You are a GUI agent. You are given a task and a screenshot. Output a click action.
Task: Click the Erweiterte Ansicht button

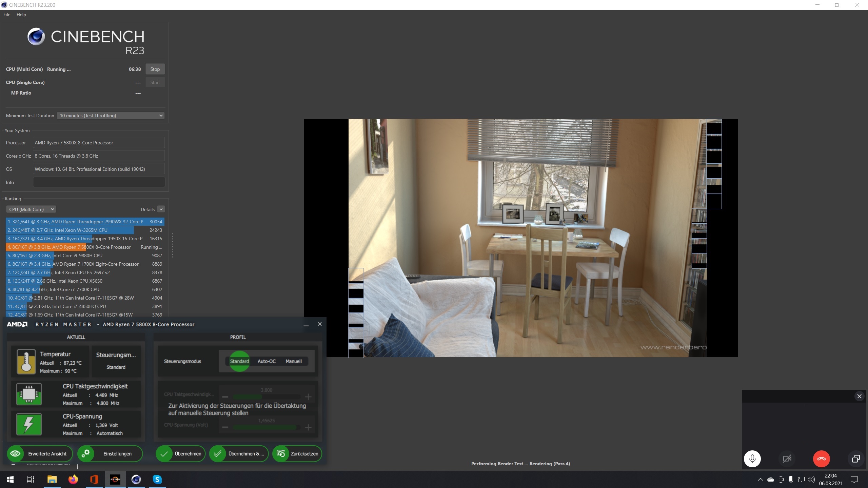point(39,453)
